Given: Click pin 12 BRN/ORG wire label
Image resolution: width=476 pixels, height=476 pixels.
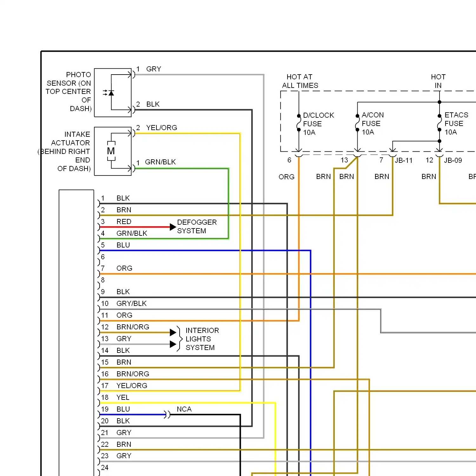Looking at the screenshot, I should 133,327.
